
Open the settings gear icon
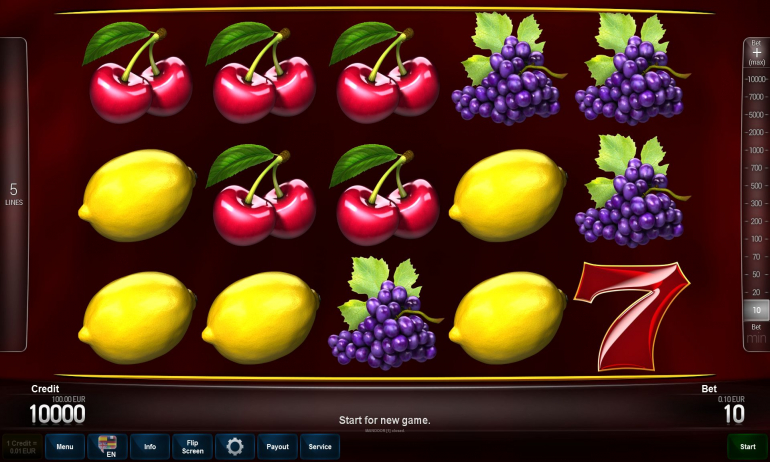235,446
